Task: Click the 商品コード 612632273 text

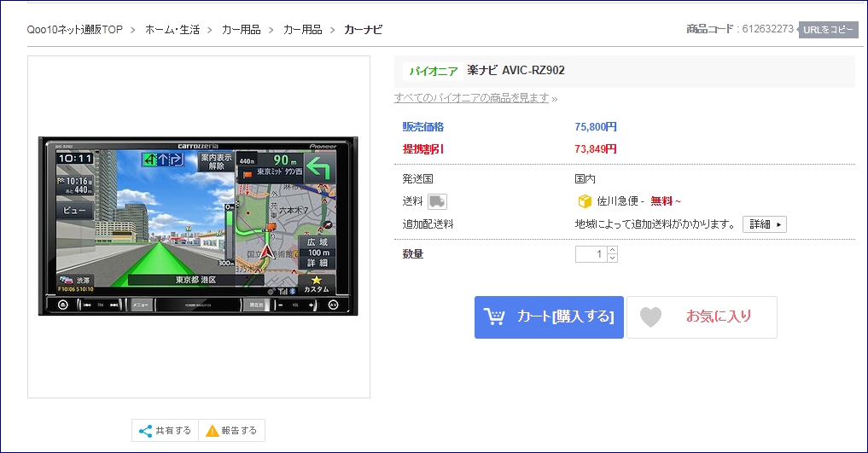Action: pyautogui.click(x=740, y=29)
